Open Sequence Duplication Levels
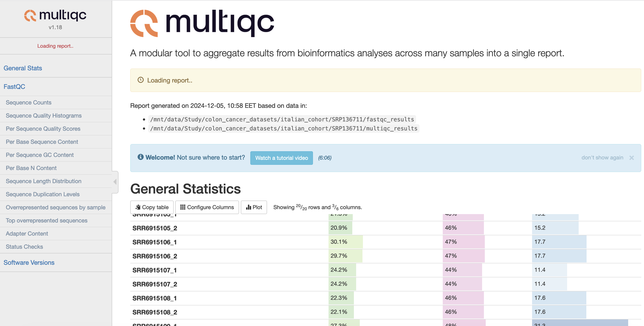Screen dimensions: 644x326 click(43, 194)
